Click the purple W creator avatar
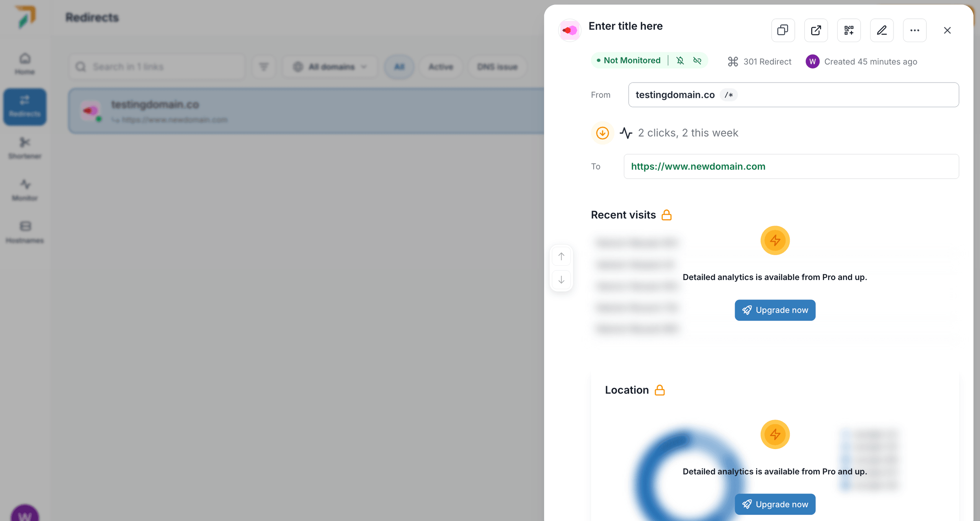The height and width of the screenshot is (521, 980). click(x=812, y=62)
